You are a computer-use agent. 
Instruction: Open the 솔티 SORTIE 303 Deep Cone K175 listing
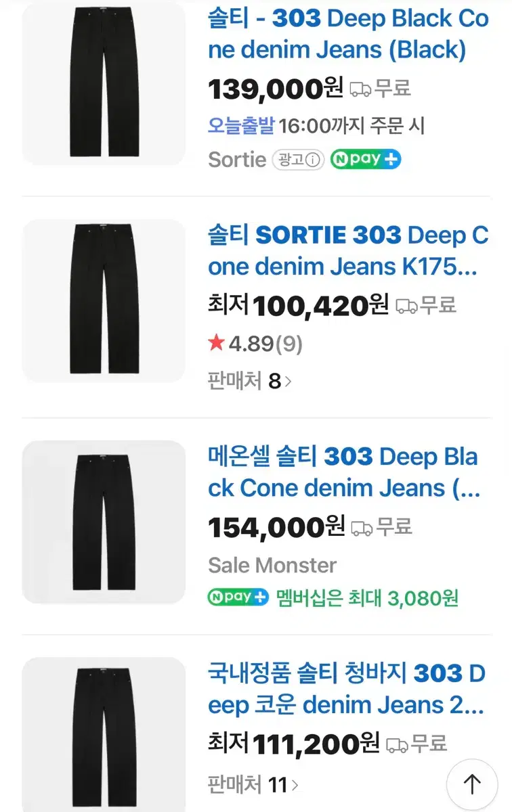[x=348, y=252]
